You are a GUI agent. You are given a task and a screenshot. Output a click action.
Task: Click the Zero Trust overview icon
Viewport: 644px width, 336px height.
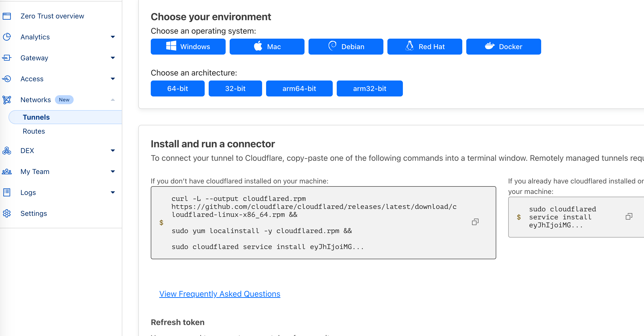7,16
